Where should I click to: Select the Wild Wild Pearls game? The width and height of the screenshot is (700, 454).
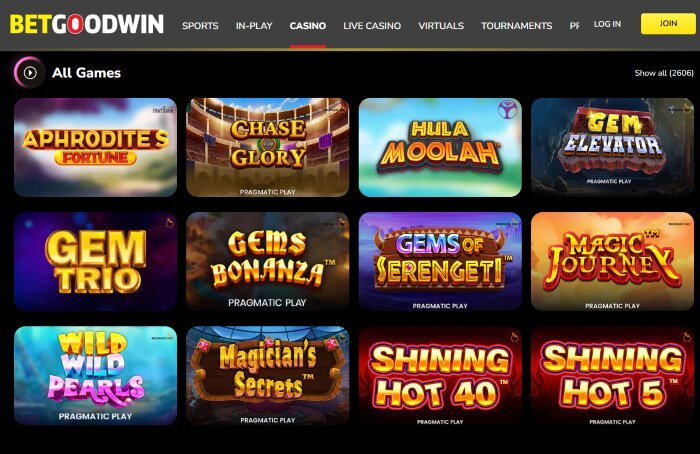(96, 375)
